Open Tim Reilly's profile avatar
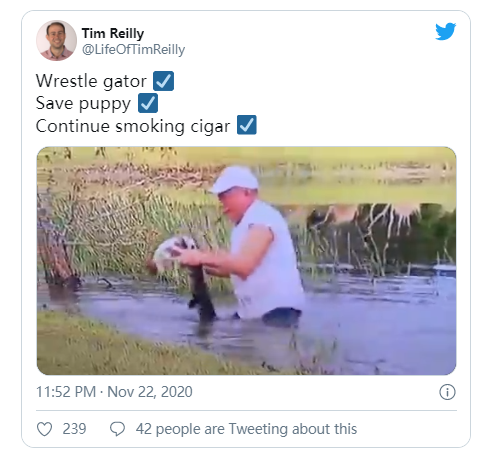Image resolution: width=494 pixels, height=457 pixels. pyautogui.click(x=56, y=40)
